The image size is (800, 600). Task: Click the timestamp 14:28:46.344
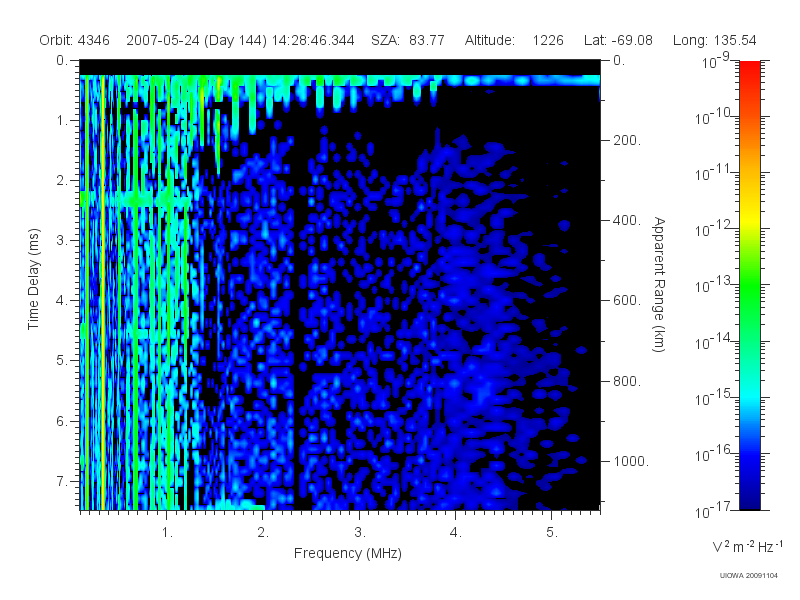pyautogui.click(x=313, y=40)
